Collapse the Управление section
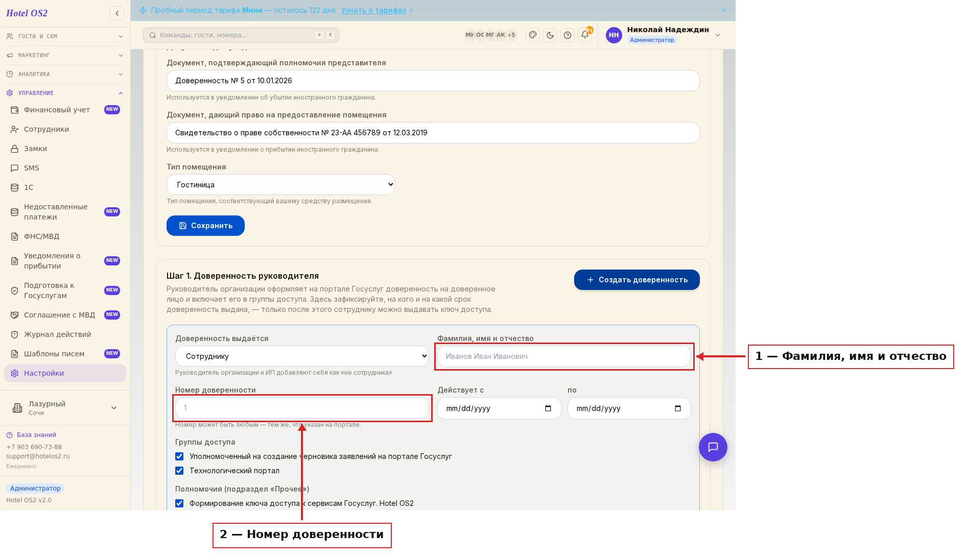Screen dimensions: 966x560 [65, 93]
